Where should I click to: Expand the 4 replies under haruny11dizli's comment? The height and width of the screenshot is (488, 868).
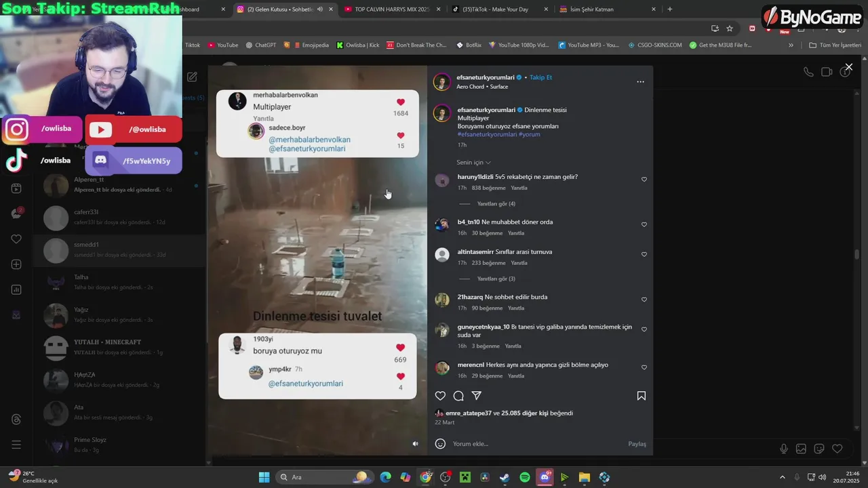pyautogui.click(x=496, y=204)
